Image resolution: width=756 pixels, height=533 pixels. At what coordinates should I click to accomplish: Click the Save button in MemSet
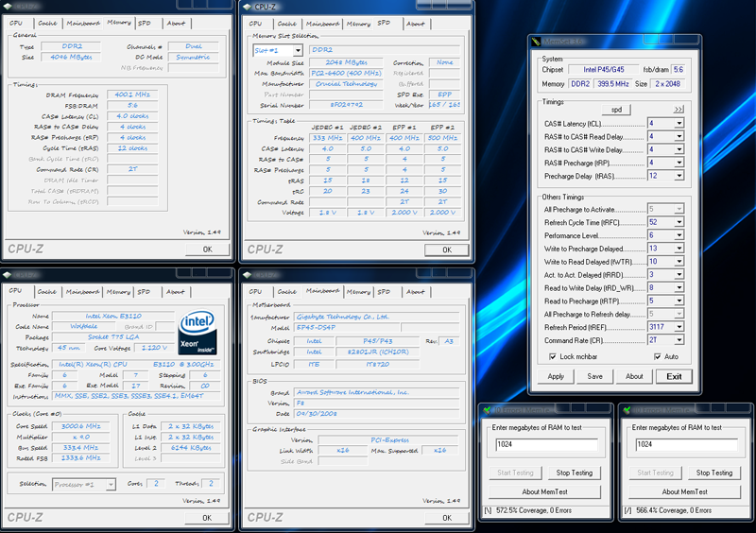tap(594, 376)
